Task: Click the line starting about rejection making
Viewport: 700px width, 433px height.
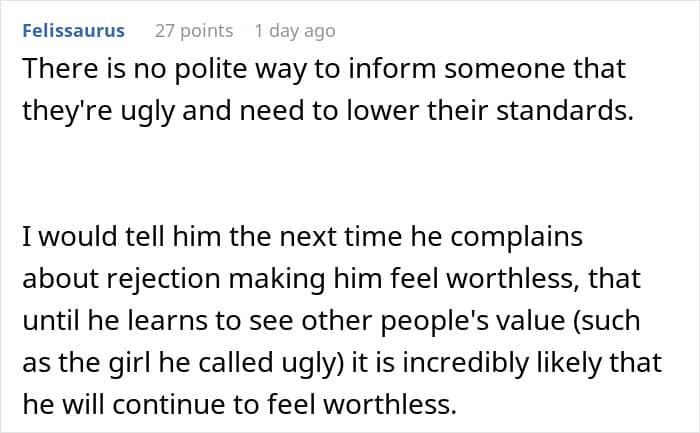Action: click(332, 279)
